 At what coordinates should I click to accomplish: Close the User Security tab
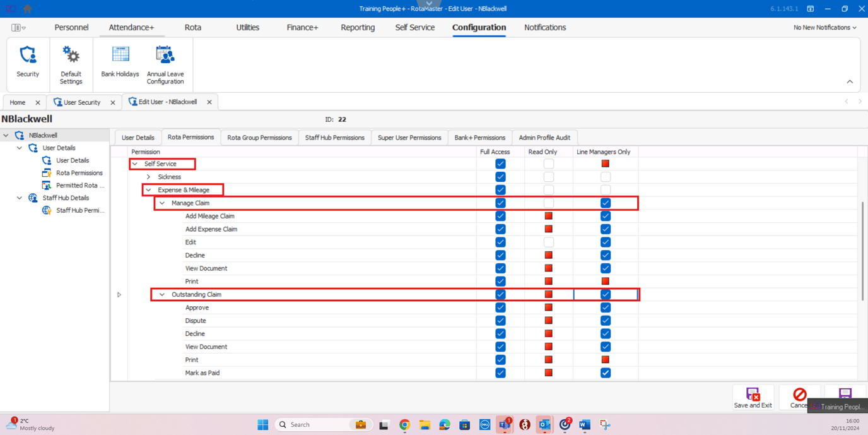(113, 102)
